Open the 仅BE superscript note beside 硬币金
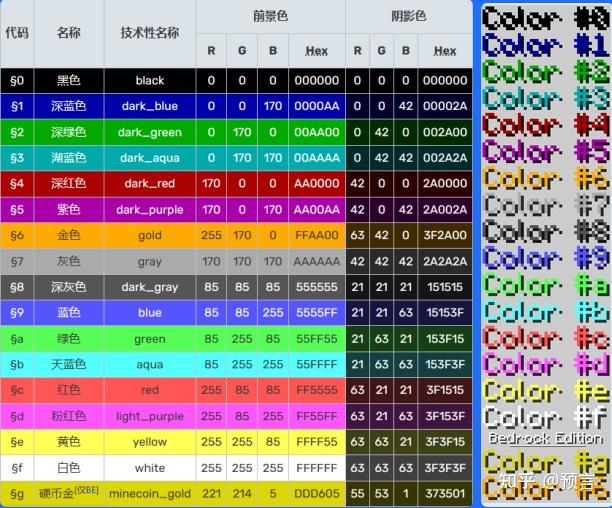Viewport: 612px width, 508px height. click(87, 490)
